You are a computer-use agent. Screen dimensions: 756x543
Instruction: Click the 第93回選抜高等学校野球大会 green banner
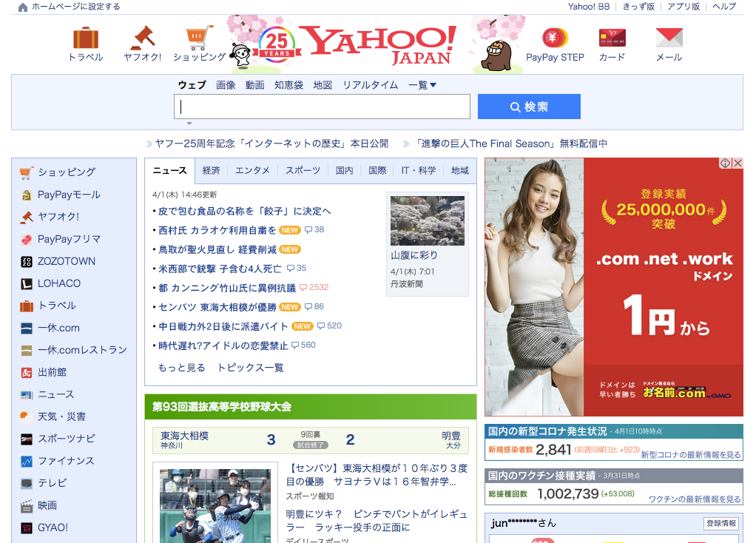pos(311,407)
